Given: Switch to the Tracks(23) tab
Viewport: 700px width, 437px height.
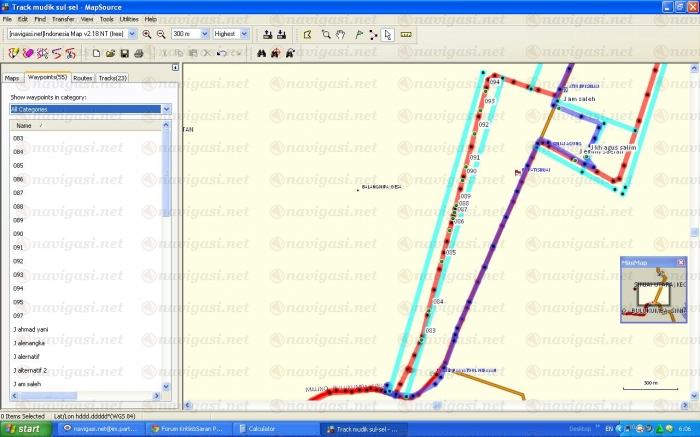Looking at the screenshot, I should [112, 77].
